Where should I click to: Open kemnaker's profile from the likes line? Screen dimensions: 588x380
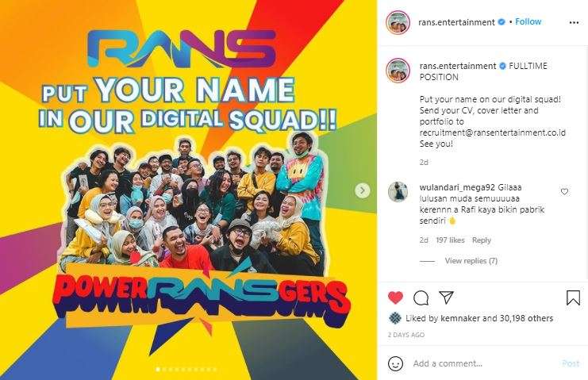460,318
